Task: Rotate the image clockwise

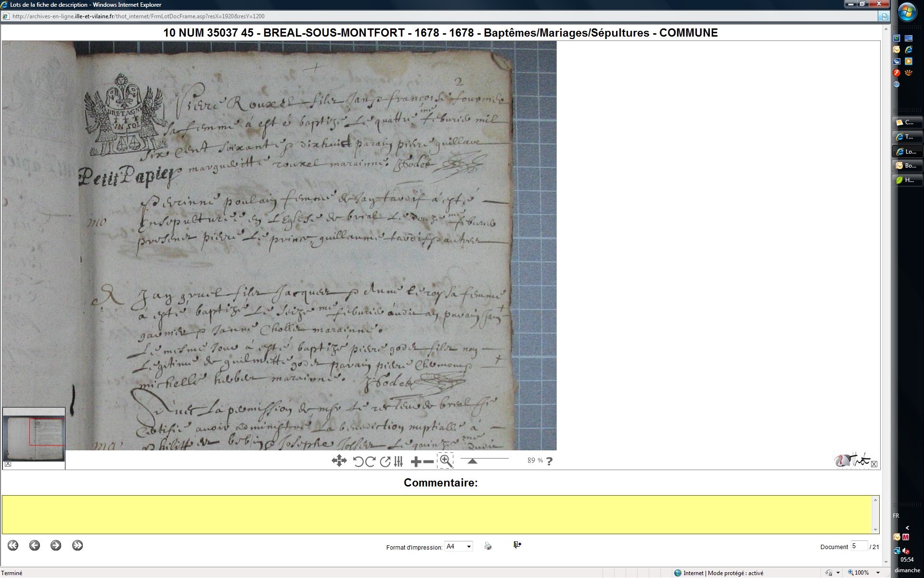Action: tap(370, 461)
